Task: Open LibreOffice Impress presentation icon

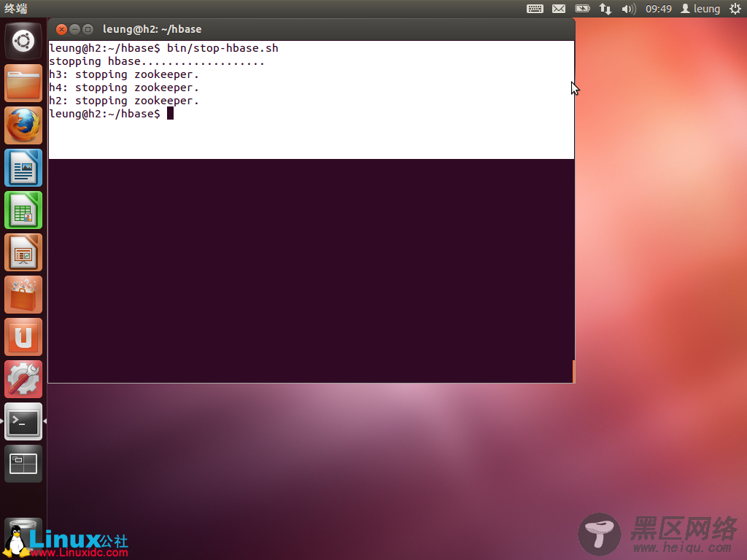Action: pos(23,252)
